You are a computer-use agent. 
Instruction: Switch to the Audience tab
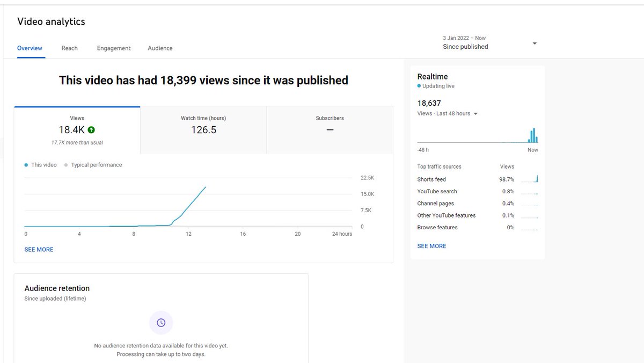(160, 48)
